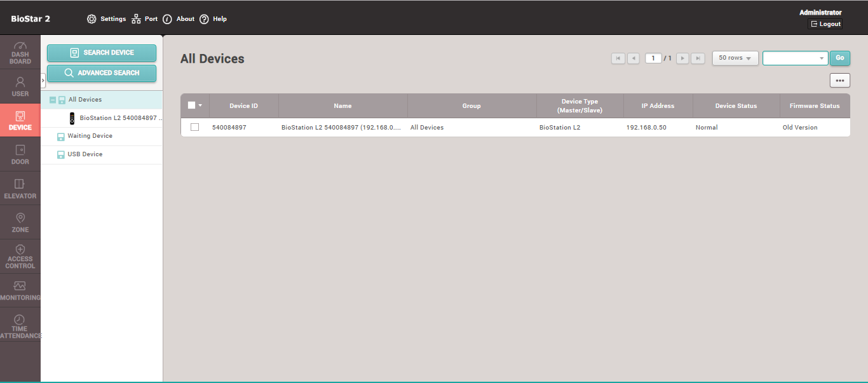The image size is (868, 383).
Task: Select Waiting Device in the tree
Action: coord(90,136)
